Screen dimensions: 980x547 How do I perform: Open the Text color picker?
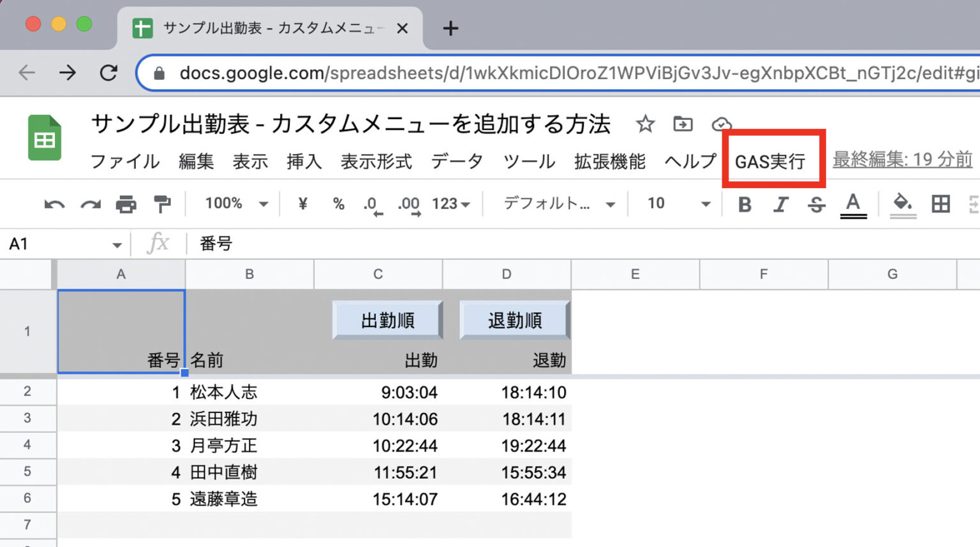tap(853, 204)
